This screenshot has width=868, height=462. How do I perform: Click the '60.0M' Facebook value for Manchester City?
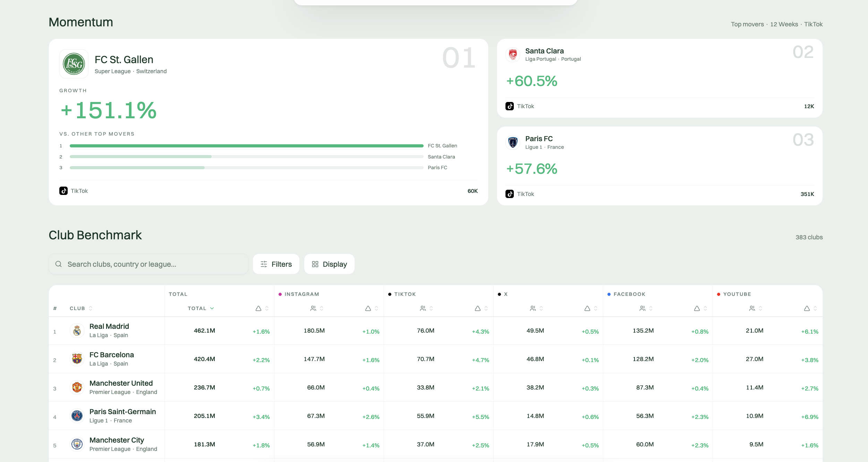click(x=645, y=444)
